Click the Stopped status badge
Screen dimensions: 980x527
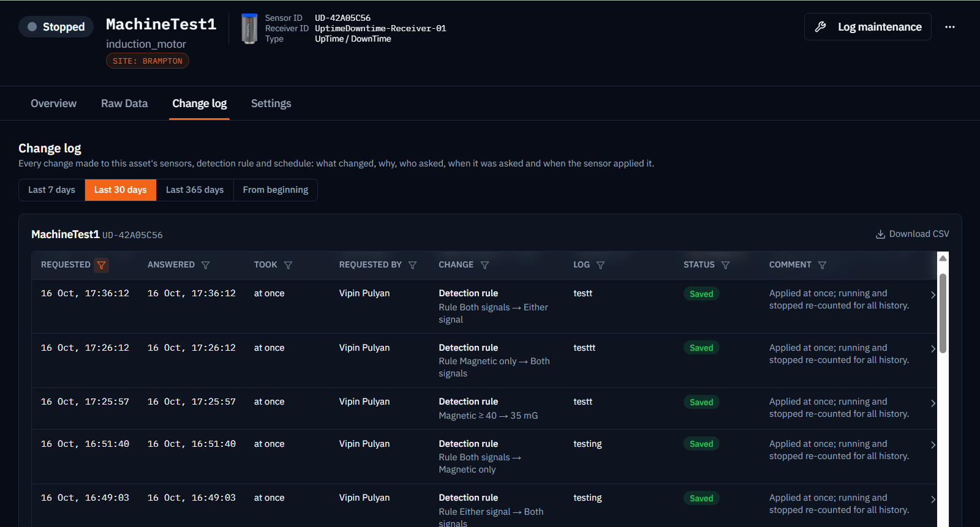pyautogui.click(x=56, y=27)
